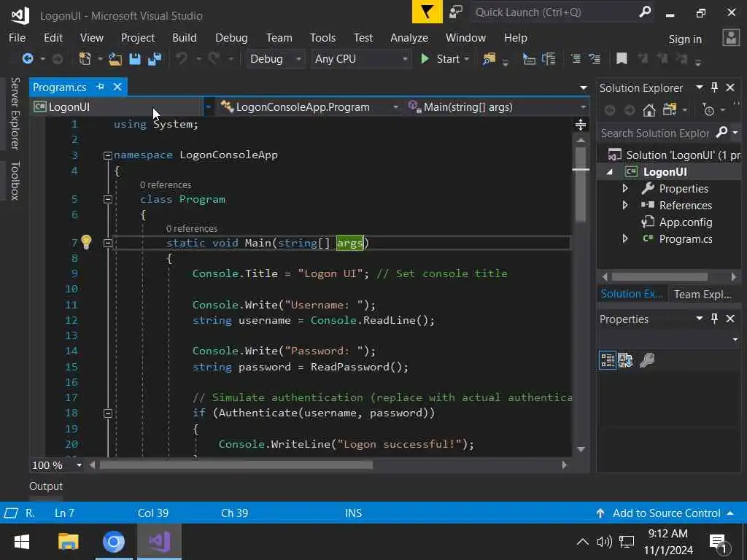Click the account picture icon near Sign in
747x560 pixels.
click(x=730, y=38)
